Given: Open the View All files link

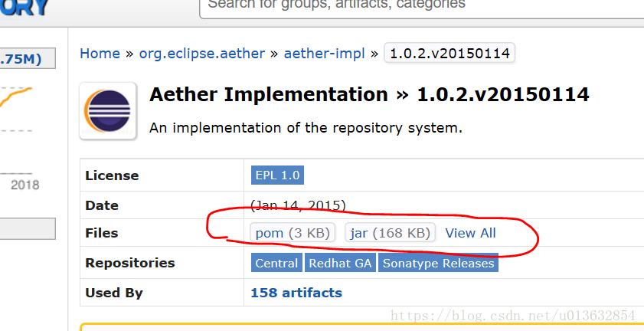Looking at the screenshot, I should pos(470,233).
